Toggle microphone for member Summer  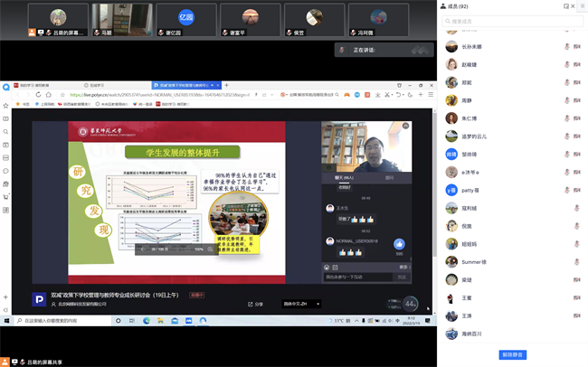pos(577,262)
